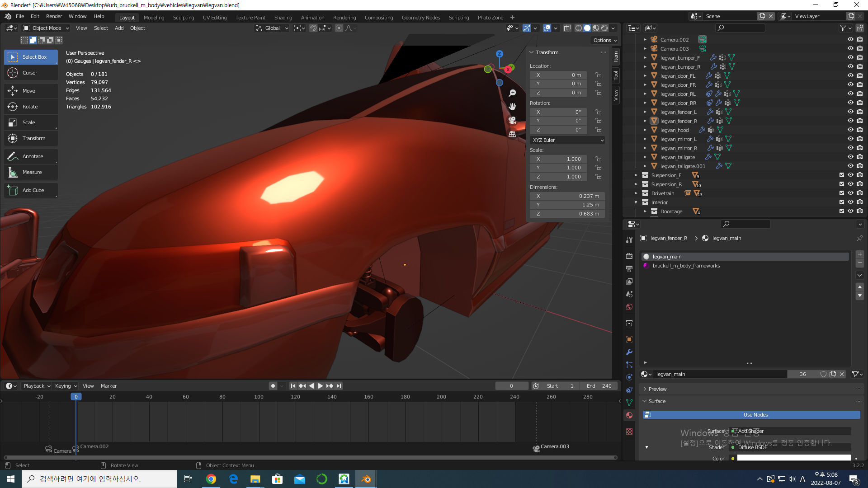Hide legvan_hood with its eye icon
The width and height of the screenshot is (868, 488).
(x=850, y=130)
